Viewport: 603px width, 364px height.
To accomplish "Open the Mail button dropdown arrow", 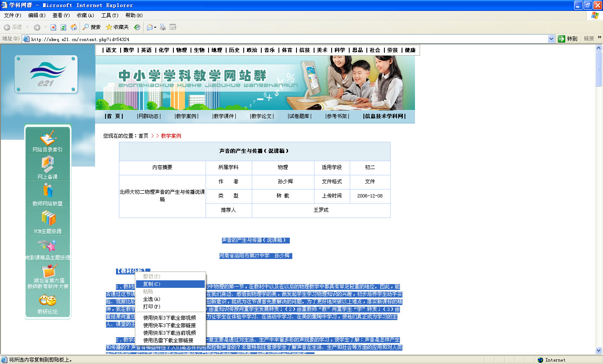I will pyautogui.click(x=155, y=28).
